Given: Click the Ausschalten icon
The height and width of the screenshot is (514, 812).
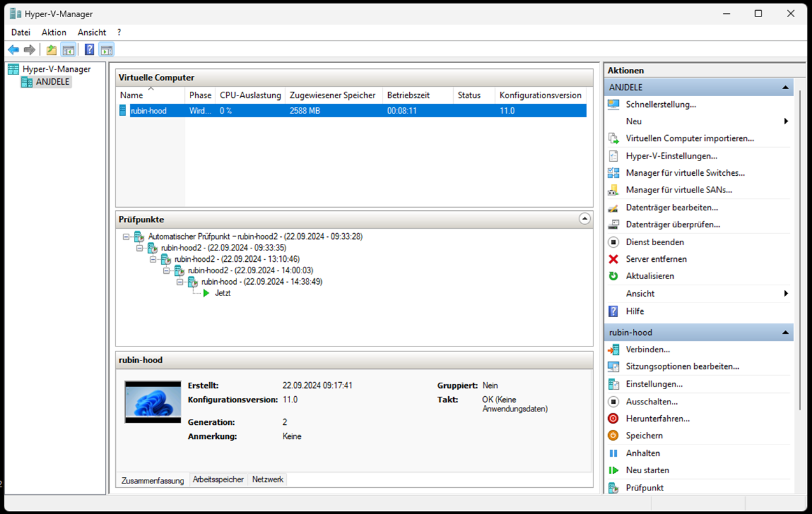Looking at the screenshot, I should (x=613, y=402).
